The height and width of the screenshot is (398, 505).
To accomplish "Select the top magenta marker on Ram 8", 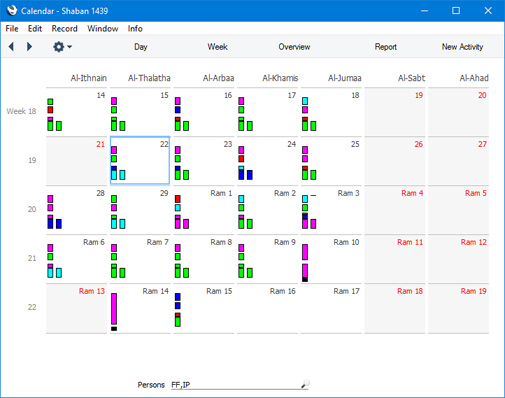I will [x=178, y=248].
